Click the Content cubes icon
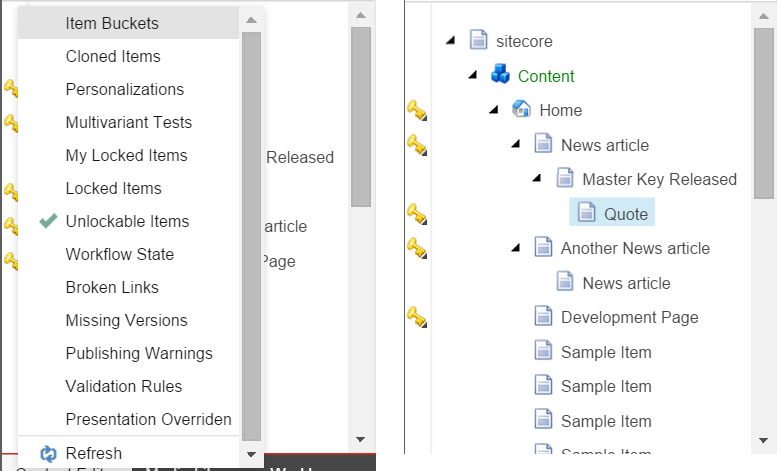Viewport: 781px width, 471px height. pyautogui.click(x=500, y=75)
